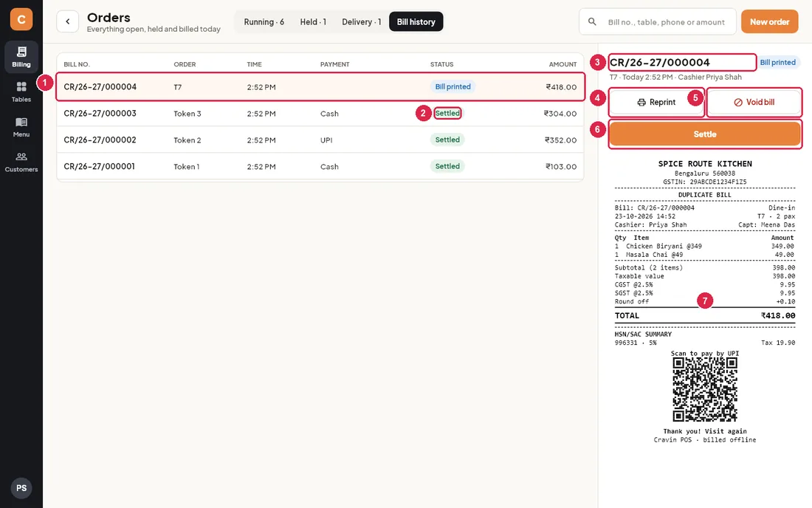This screenshot has width=812, height=508.
Task: Click the Masala Chai receipt line
Action: click(x=705, y=255)
